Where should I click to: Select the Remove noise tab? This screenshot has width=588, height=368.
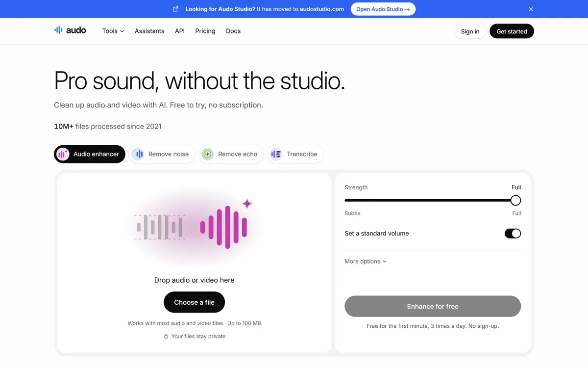click(x=162, y=154)
